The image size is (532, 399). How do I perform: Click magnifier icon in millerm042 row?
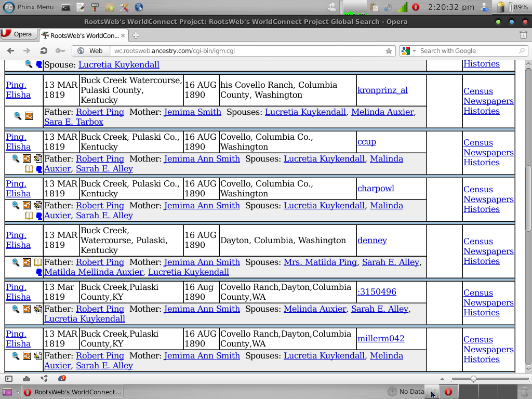pos(15,355)
